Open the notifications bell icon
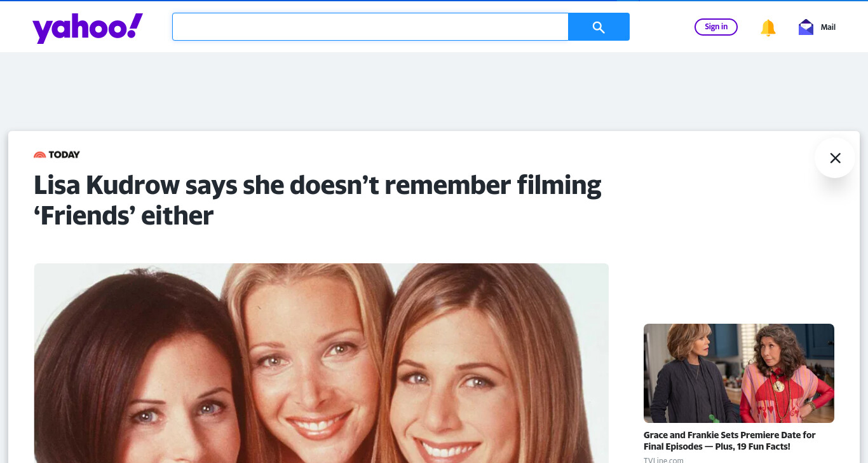 pos(768,27)
